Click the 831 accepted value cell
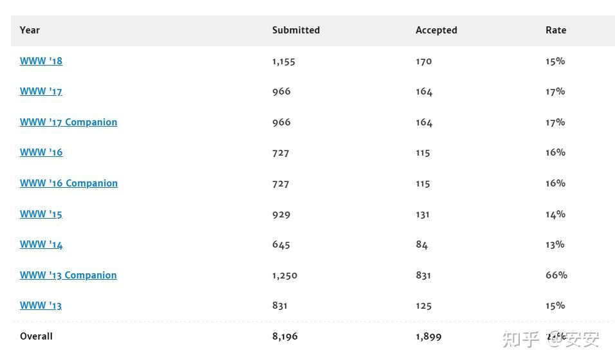The image size is (615, 364). [x=423, y=275]
